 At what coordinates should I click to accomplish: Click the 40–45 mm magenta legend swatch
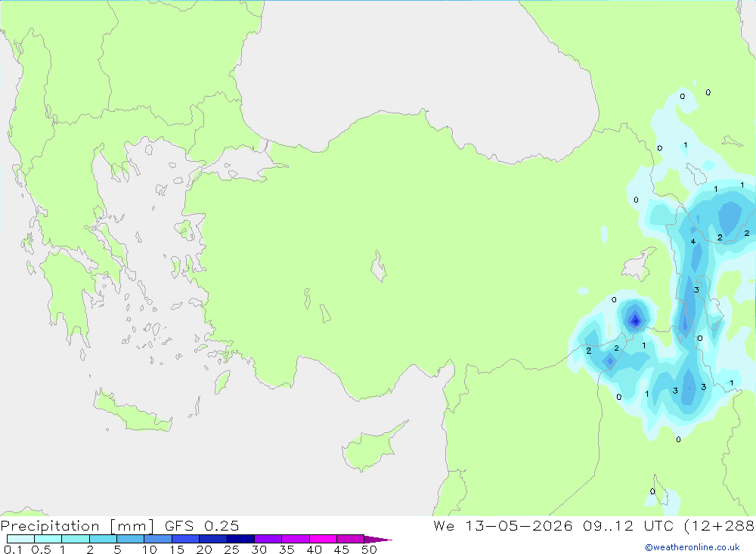323,539
